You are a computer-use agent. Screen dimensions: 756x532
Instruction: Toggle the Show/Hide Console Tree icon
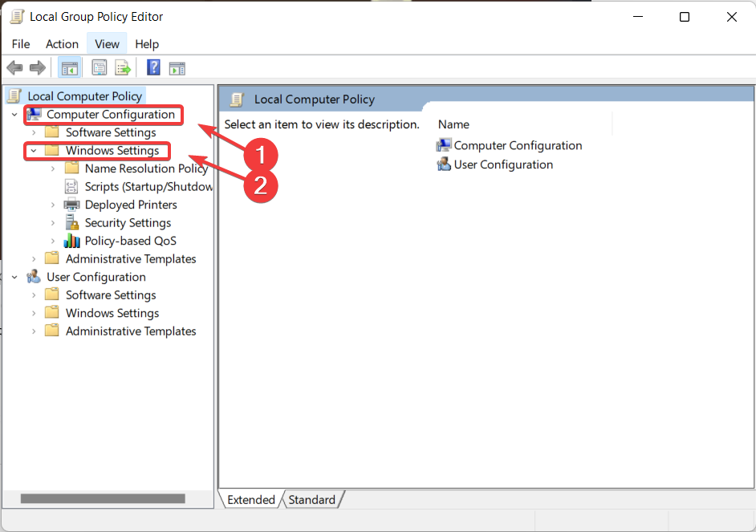point(70,68)
